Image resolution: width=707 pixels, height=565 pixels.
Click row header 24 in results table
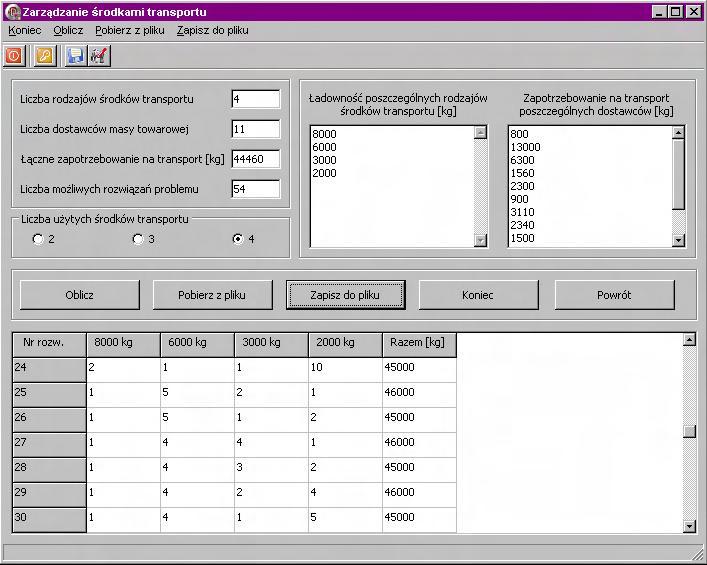click(49, 370)
